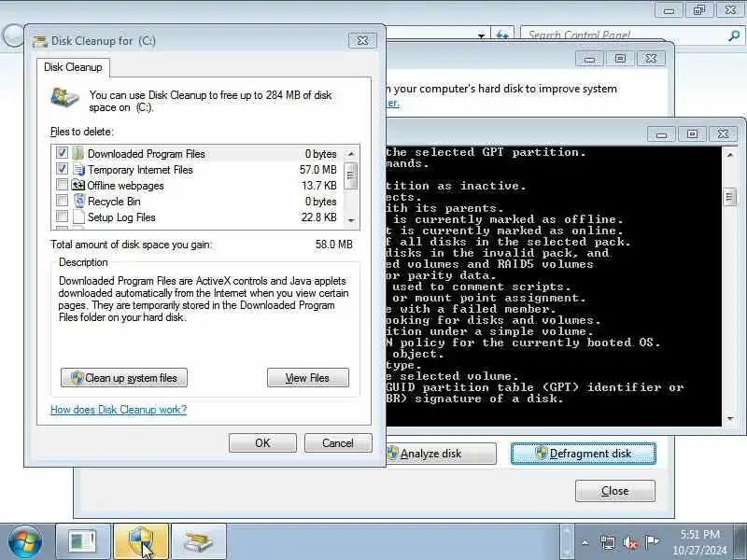
Task: Uncheck Temporary Internet Files checkbox
Action: click(62, 169)
